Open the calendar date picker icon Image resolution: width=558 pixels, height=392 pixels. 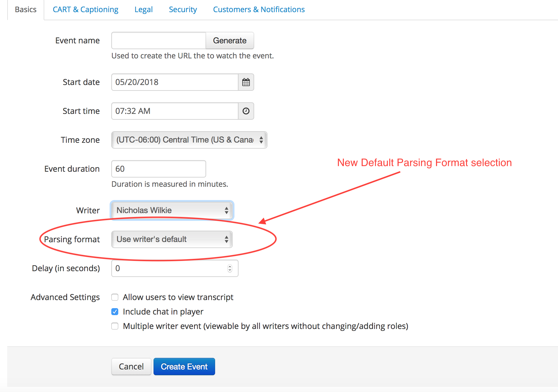[x=246, y=82]
